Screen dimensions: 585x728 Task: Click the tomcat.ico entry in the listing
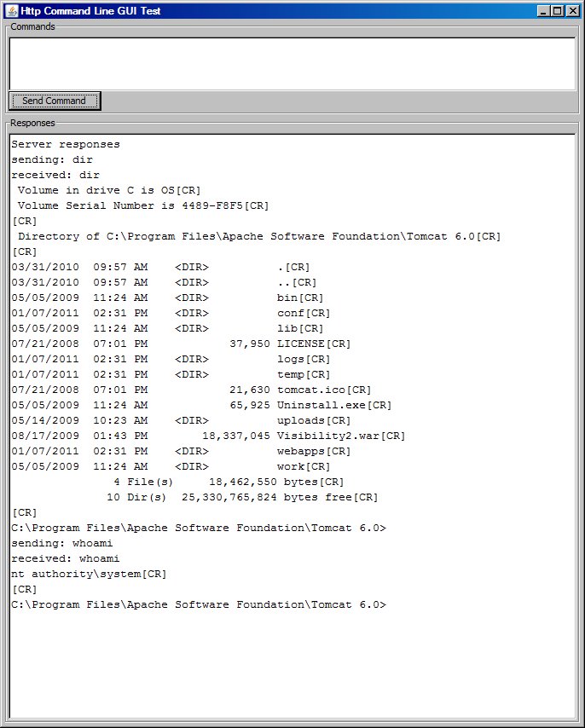[311, 390]
